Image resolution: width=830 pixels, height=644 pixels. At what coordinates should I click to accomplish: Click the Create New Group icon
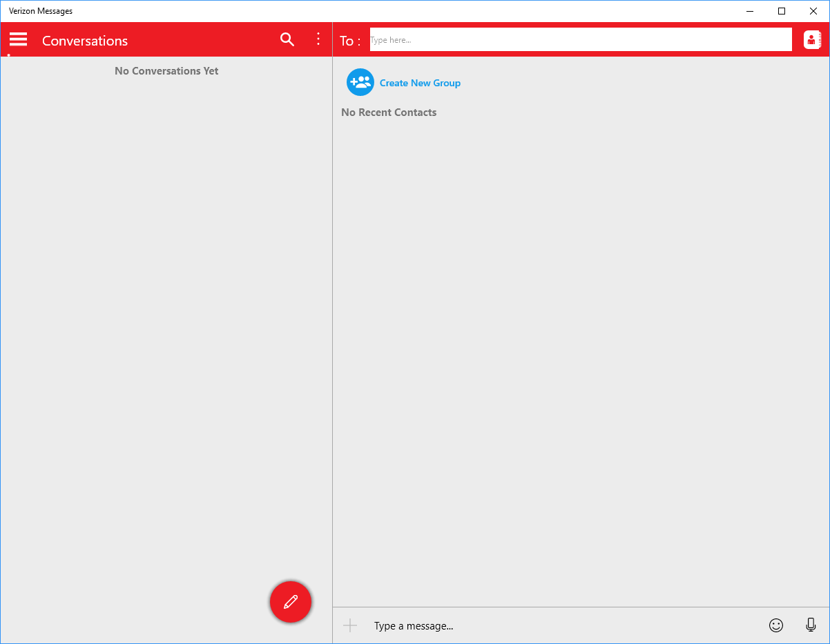[360, 82]
